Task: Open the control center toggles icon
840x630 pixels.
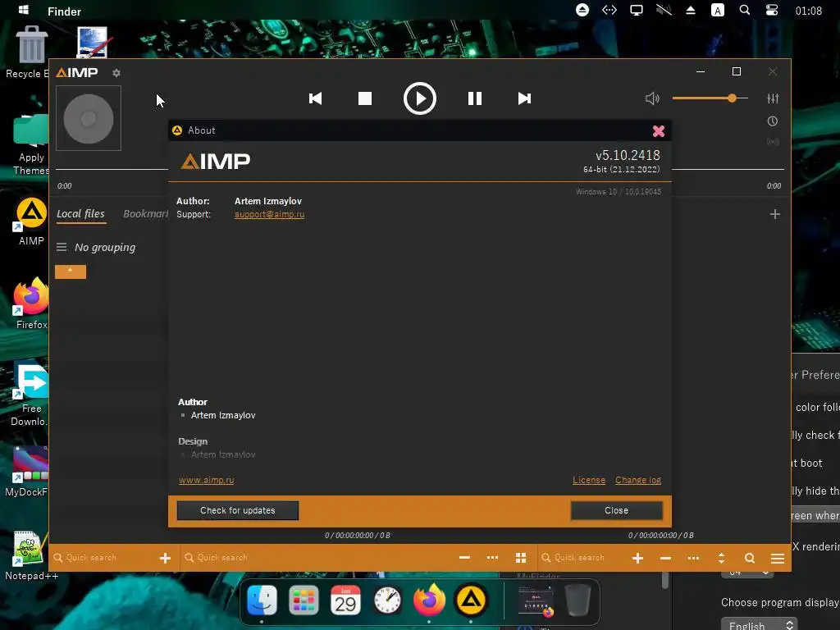Action: 771,10
